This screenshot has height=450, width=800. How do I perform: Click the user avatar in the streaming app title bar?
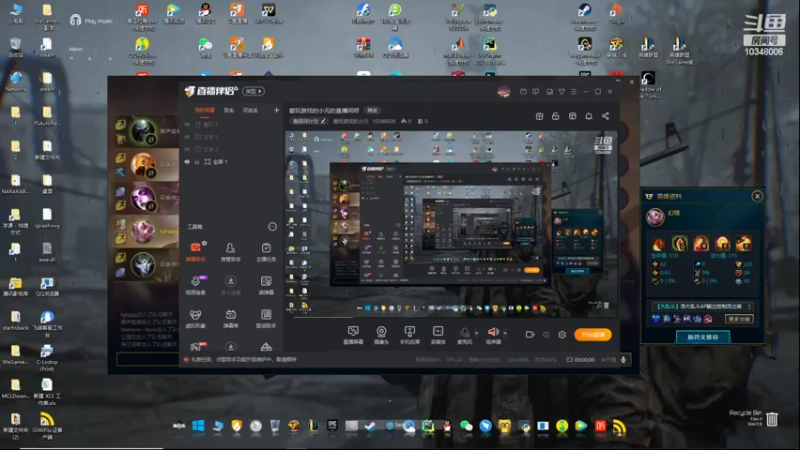pyautogui.click(x=504, y=92)
